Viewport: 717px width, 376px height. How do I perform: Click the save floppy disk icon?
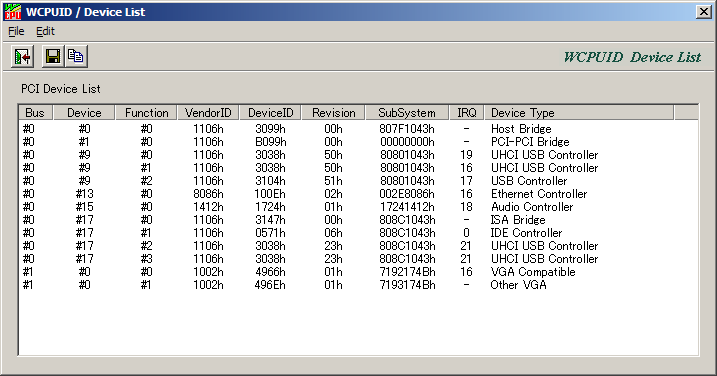[x=53, y=57]
